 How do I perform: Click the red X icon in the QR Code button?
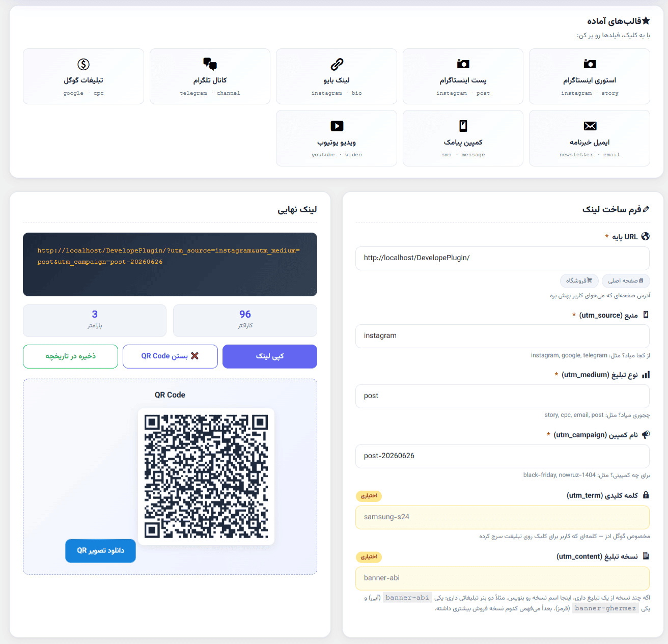click(x=194, y=356)
